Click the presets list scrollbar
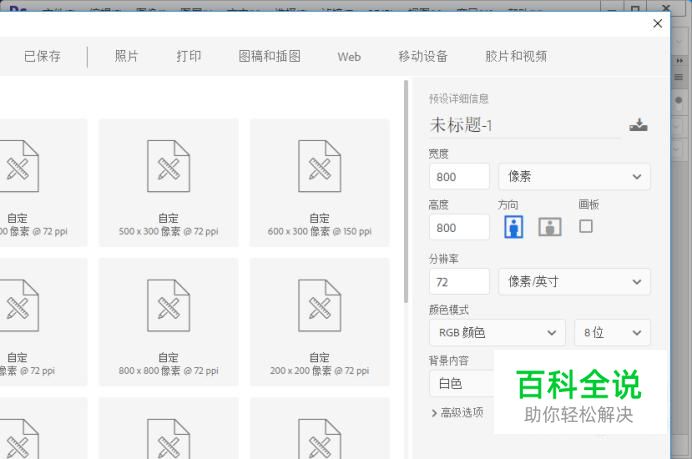Viewport: 692px width, 459px height. 406,192
